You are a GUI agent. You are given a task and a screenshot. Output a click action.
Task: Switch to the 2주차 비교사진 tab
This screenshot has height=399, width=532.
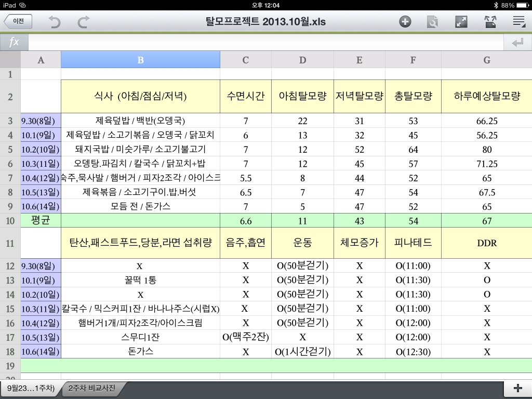91,388
